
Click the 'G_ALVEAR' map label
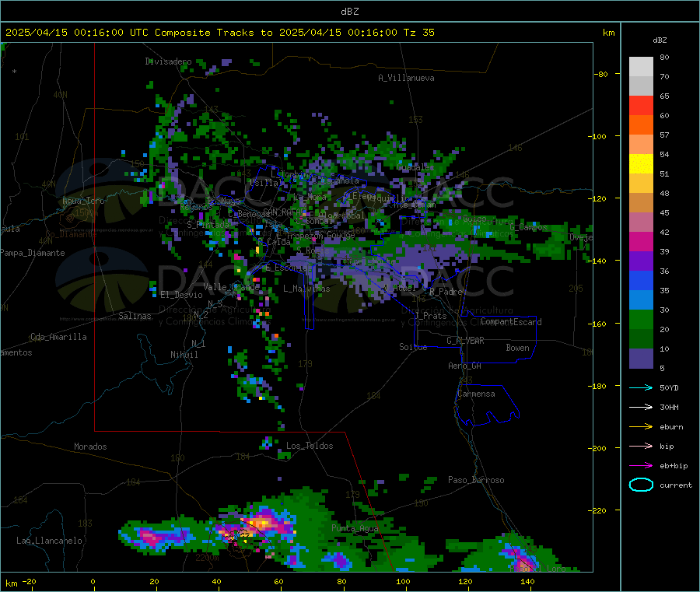tap(465, 341)
